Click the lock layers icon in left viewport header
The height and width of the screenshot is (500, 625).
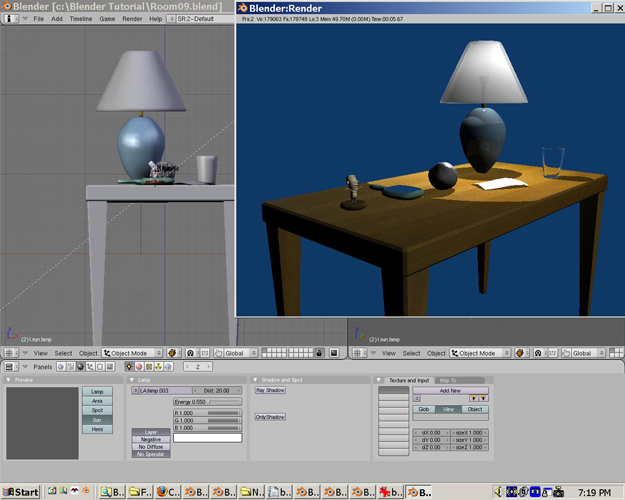pyautogui.click(x=319, y=353)
